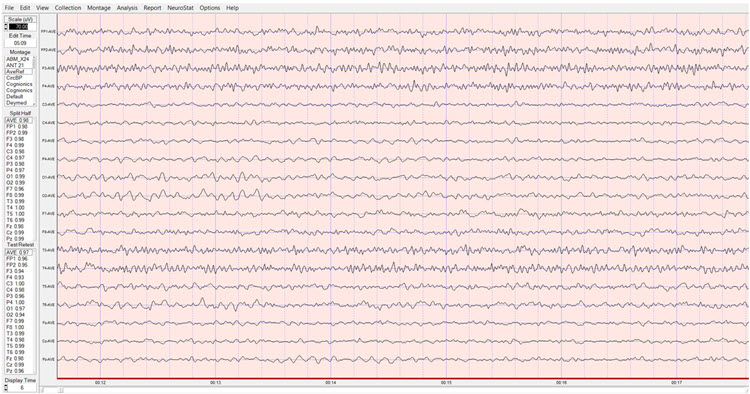This screenshot has height=394, width=750.
Task: Open the Edit menu
Action: pos(25,8)
